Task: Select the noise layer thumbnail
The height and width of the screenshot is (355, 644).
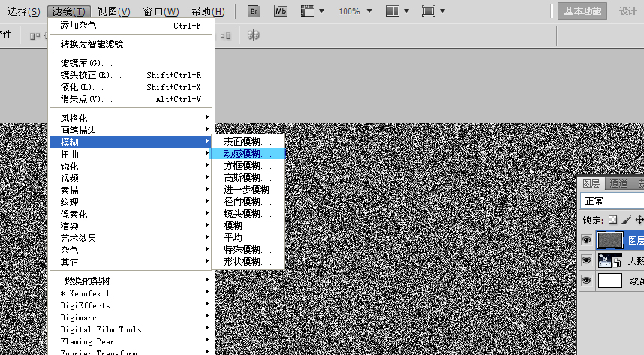Action: pos(610,240)
